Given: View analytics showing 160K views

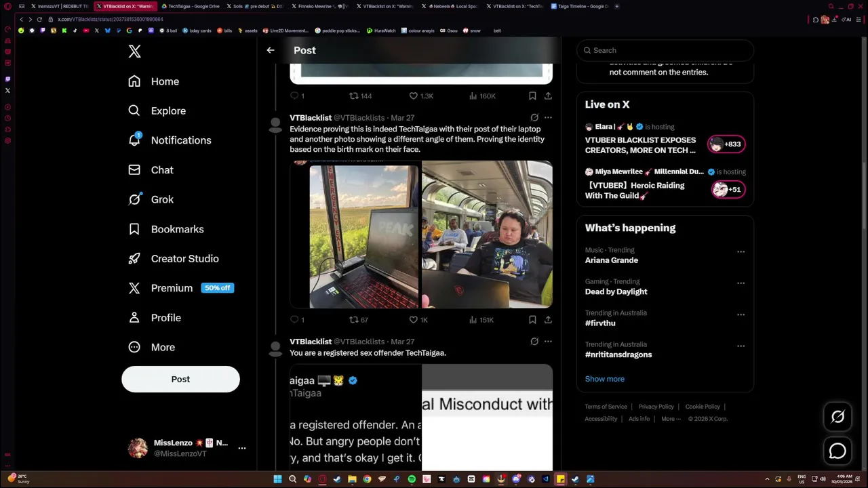Looking at the screenshot, I should (x=482, y=96).
